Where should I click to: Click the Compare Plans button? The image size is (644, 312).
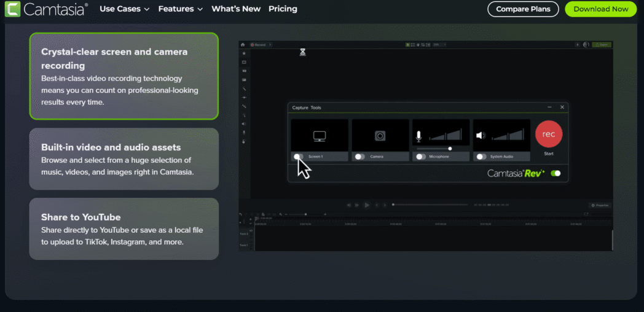pos(523,9)
